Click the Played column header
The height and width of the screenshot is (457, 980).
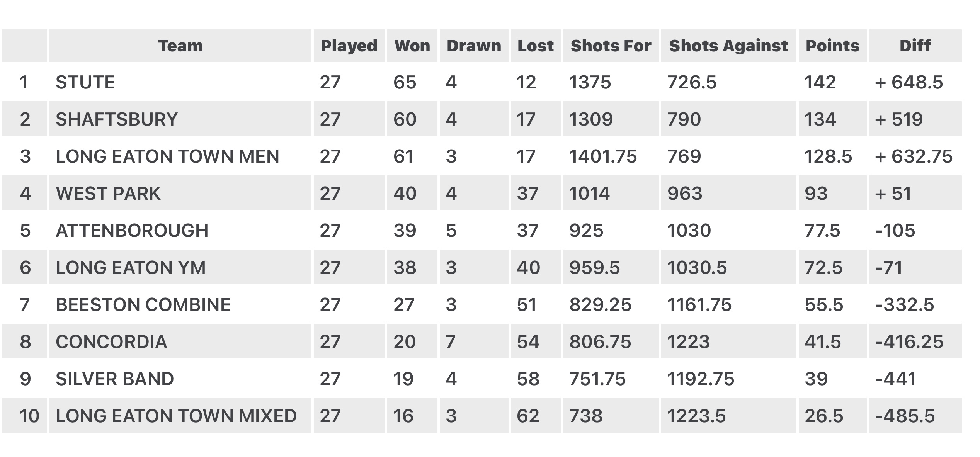pyautogui.click(x=349, y=46)
